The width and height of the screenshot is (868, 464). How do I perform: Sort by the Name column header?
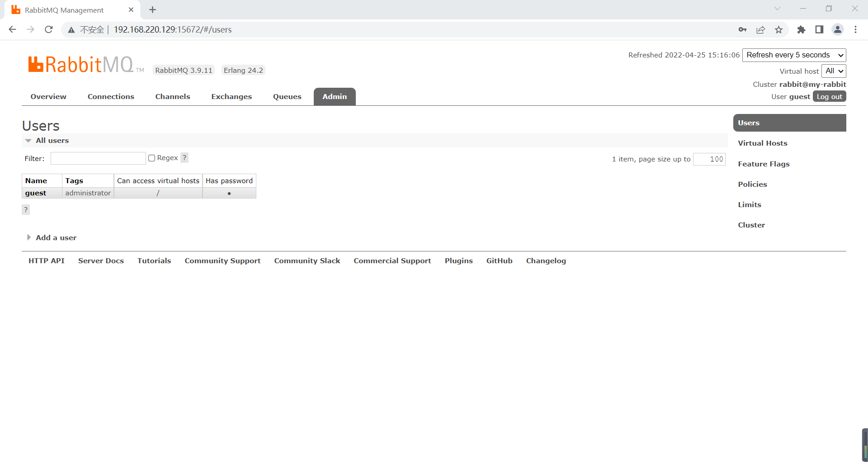tap(36, 181)
